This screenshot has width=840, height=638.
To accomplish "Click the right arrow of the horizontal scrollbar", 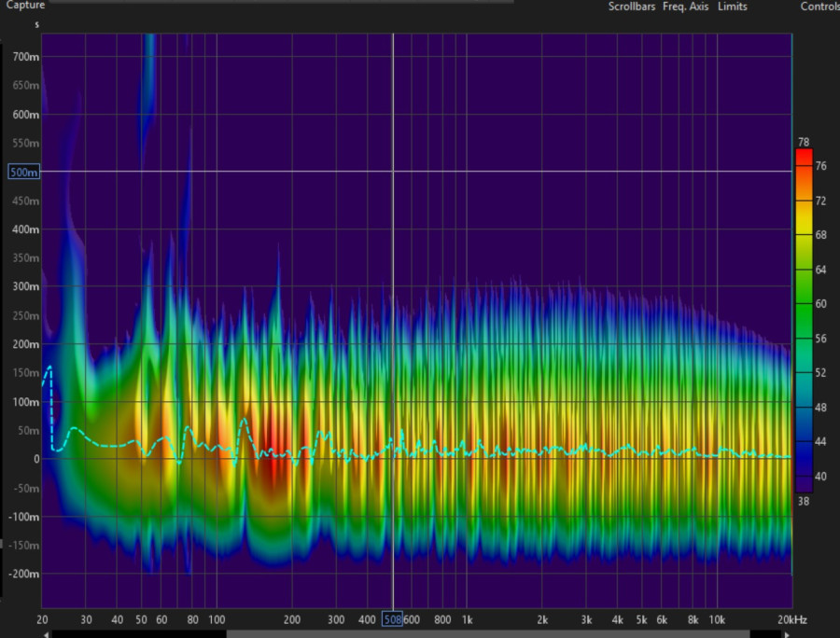I will (x=787, y=635).
